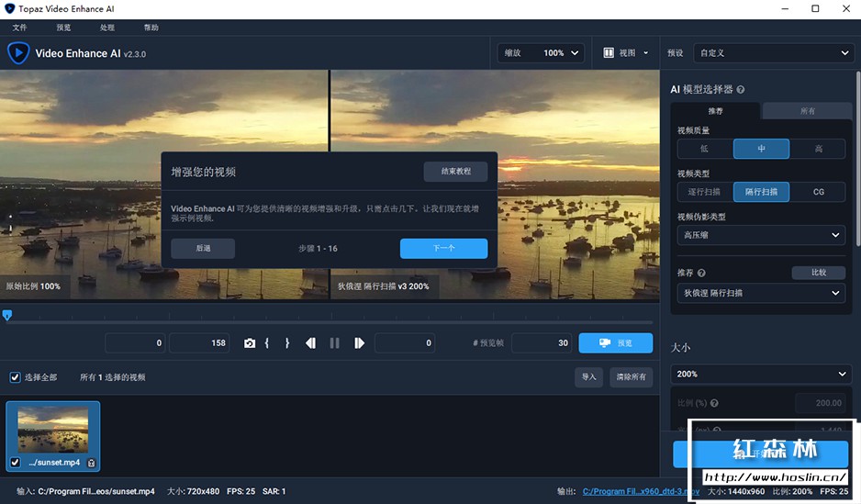Open the 200% size dropdown
This screenshot has height=504, width=861.
[x=761, y=374]
